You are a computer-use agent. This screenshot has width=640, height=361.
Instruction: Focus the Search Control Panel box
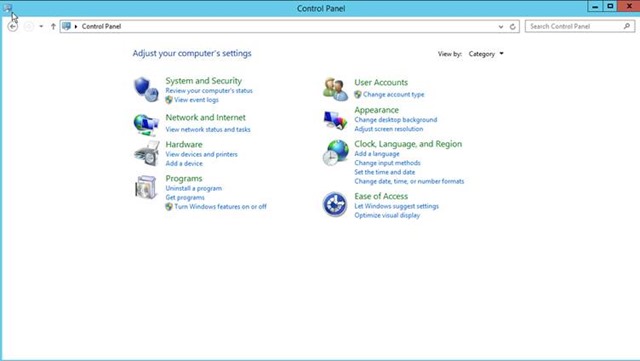(x=580, y=27)
